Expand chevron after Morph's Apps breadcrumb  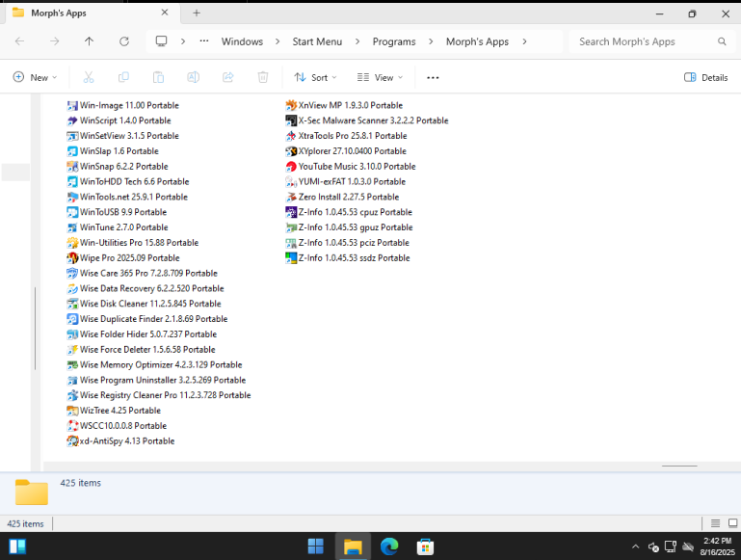[x=524, y=41]
